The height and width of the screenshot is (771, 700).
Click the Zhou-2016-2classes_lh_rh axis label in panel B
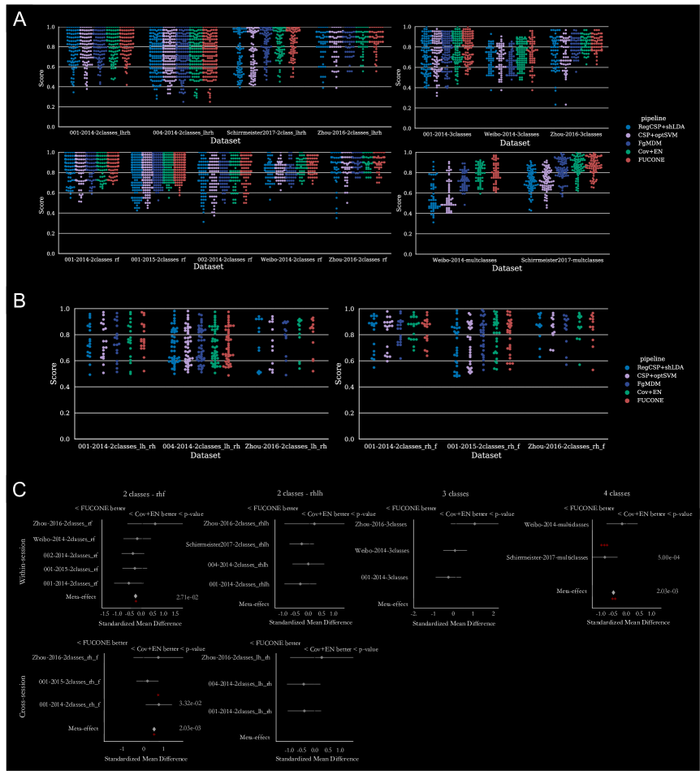pyautogui.click(x=286, y=447)
